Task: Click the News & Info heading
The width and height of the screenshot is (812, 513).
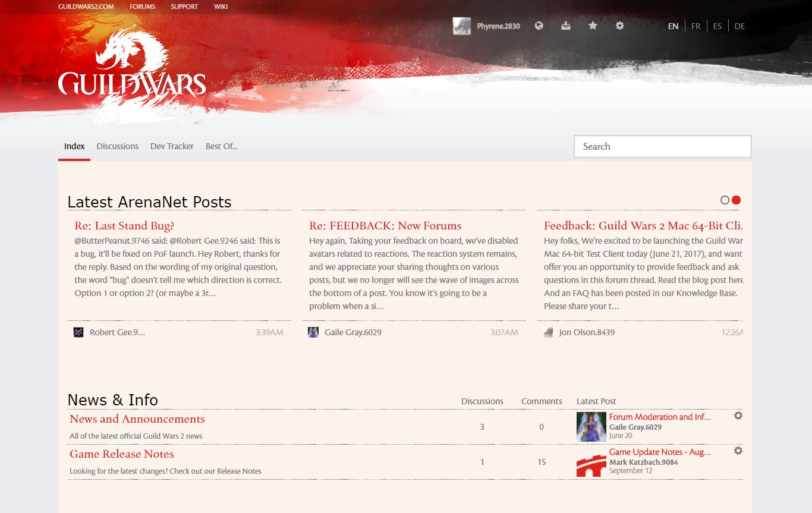Action: 112,399
